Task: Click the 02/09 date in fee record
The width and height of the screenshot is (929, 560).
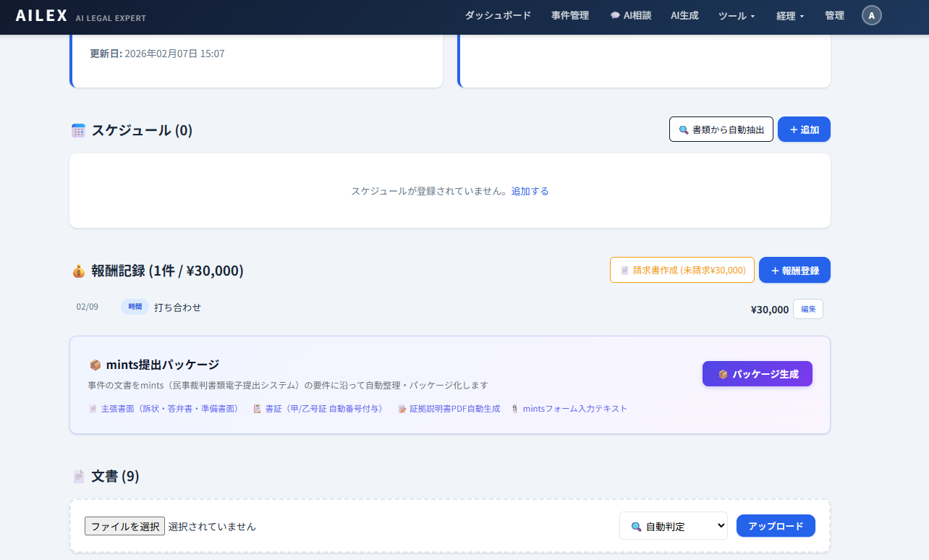Action: pyautogui.click(x=88, y=307)
